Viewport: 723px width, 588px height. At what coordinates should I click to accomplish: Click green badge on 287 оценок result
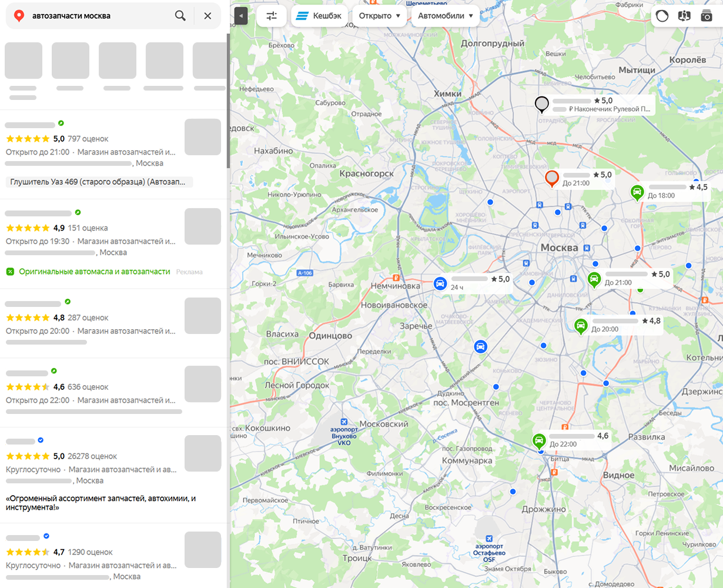click(x=68, y=302)
